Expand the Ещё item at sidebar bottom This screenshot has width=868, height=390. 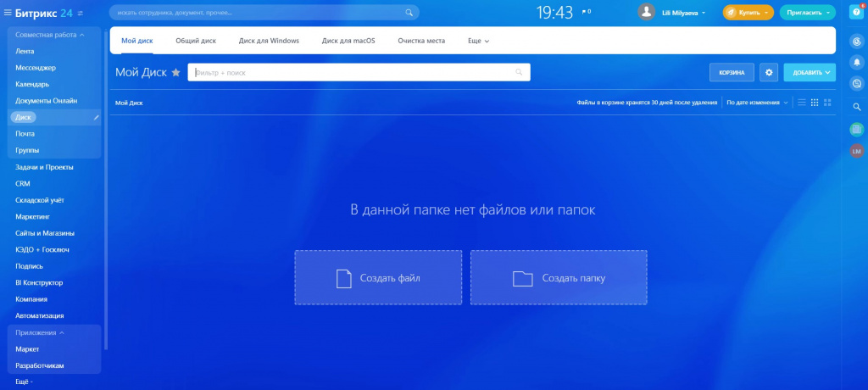coord(25,382)
